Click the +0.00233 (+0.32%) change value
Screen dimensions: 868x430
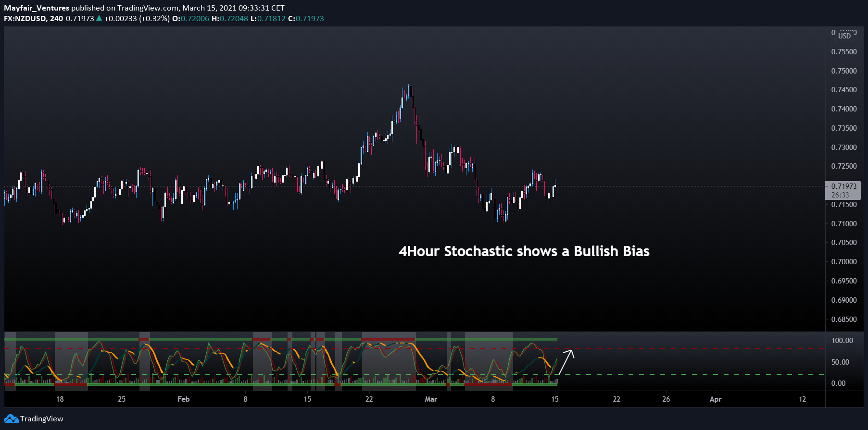click(137, 19)
